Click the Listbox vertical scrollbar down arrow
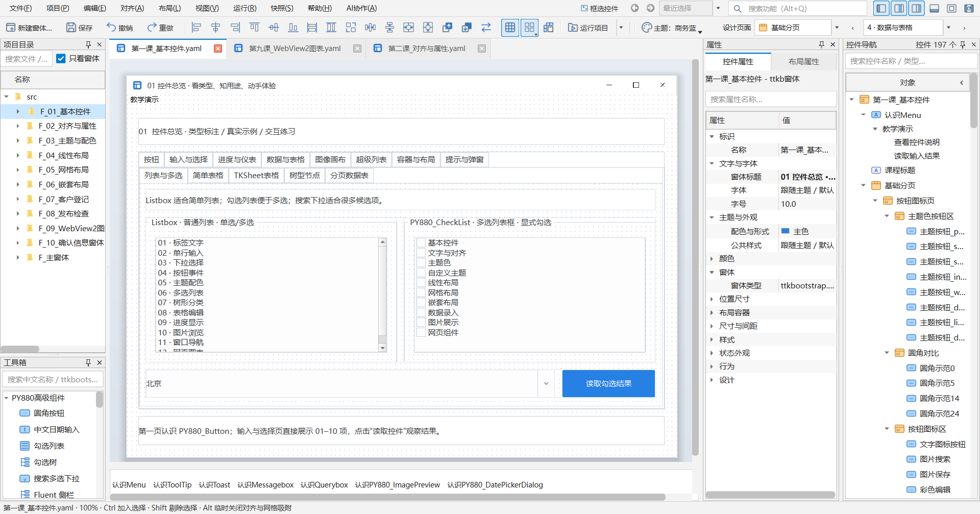 click(382, 348)
